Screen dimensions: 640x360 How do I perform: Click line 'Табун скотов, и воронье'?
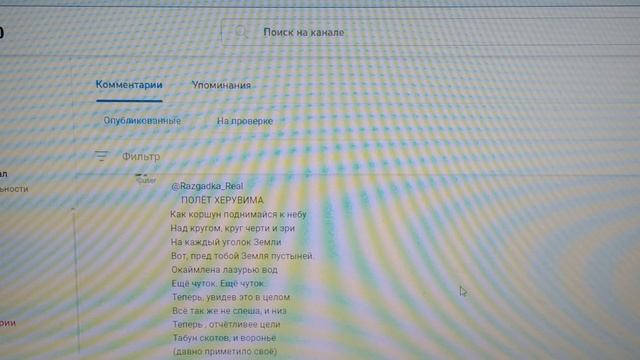click(x=224, y=338)
